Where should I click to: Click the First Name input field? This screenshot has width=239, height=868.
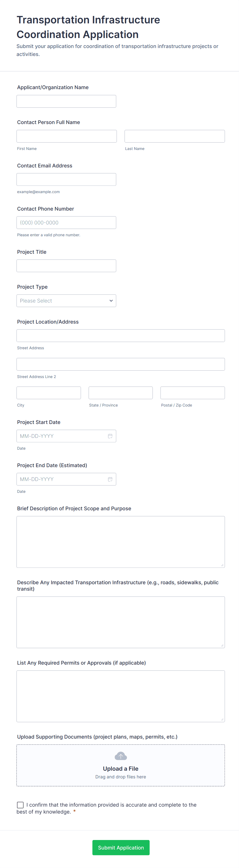pyautogui.click(x=67, y=136)
